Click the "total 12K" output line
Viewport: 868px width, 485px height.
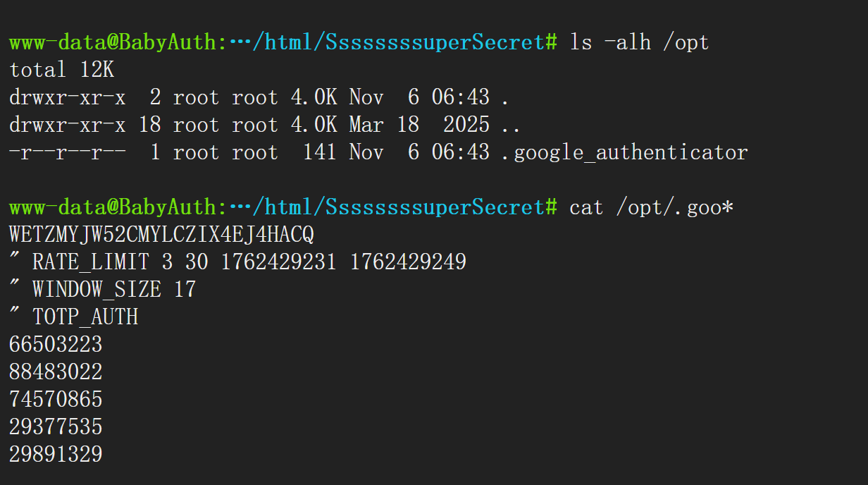[61, 70]
